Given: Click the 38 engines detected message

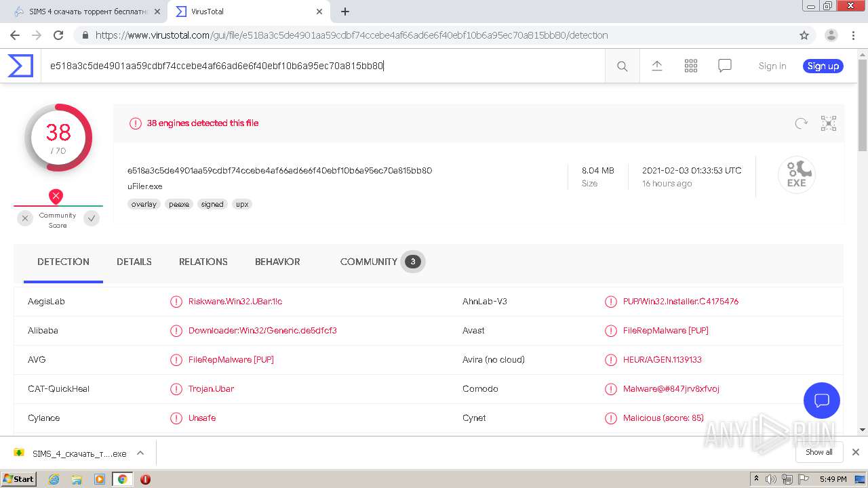Looking at the screenshot, I should click(x=203, y=123).
